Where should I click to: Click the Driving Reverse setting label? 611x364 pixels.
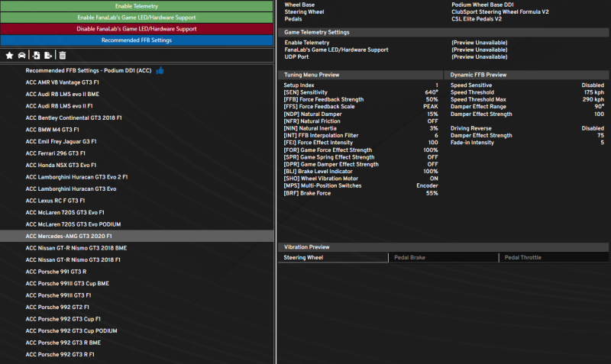471,128
